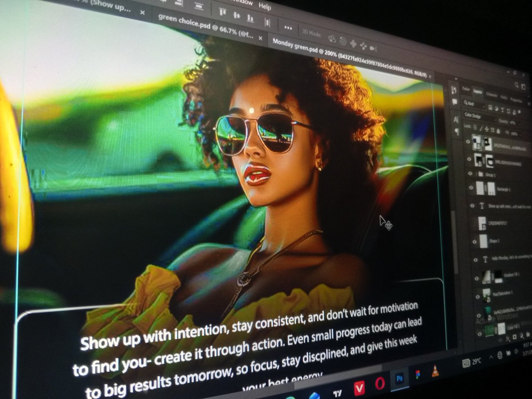
Task: Select the Group 1 layer name
Action: click(490, 175)
